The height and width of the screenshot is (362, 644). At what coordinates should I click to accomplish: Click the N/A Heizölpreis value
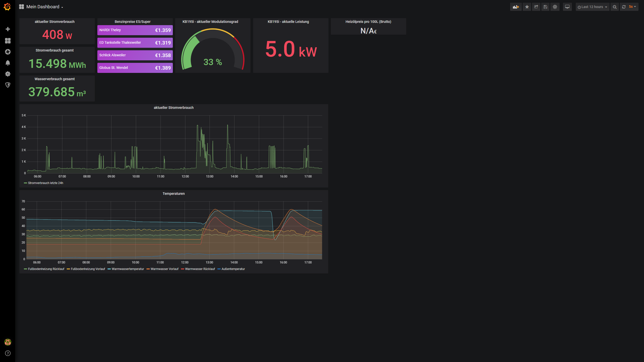369,31
